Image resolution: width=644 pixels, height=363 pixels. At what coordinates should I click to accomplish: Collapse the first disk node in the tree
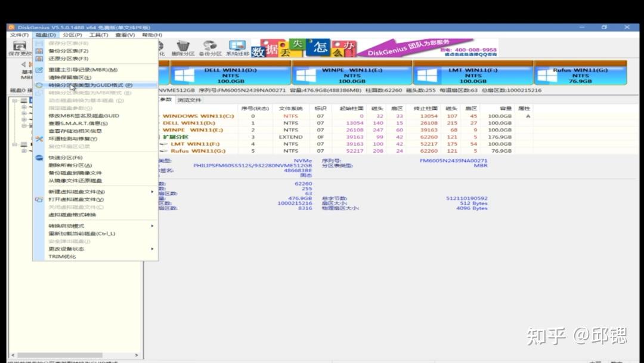pyautogui.click(x=15, y=101)
